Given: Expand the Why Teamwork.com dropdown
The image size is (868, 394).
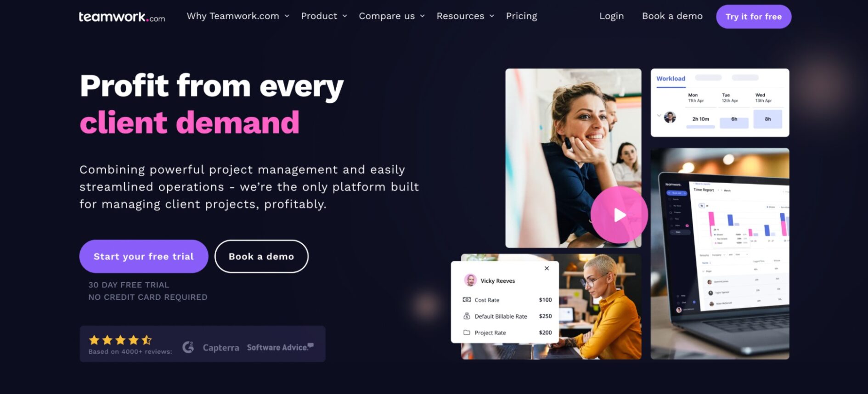Looking at the screenshot, I should (x=238, y=16).
